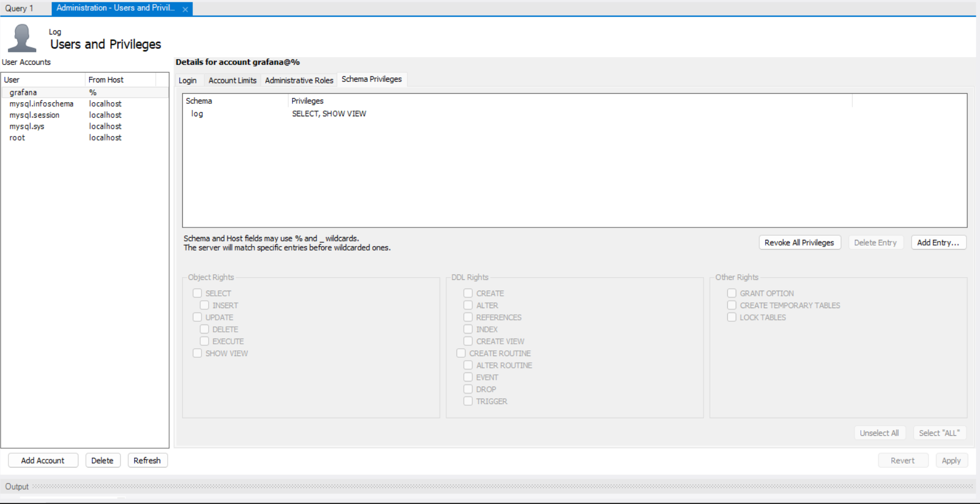This screenshot has width=980, height=504.
Task: Select the Schema Privileges tab
Action: tap(372, 80)
